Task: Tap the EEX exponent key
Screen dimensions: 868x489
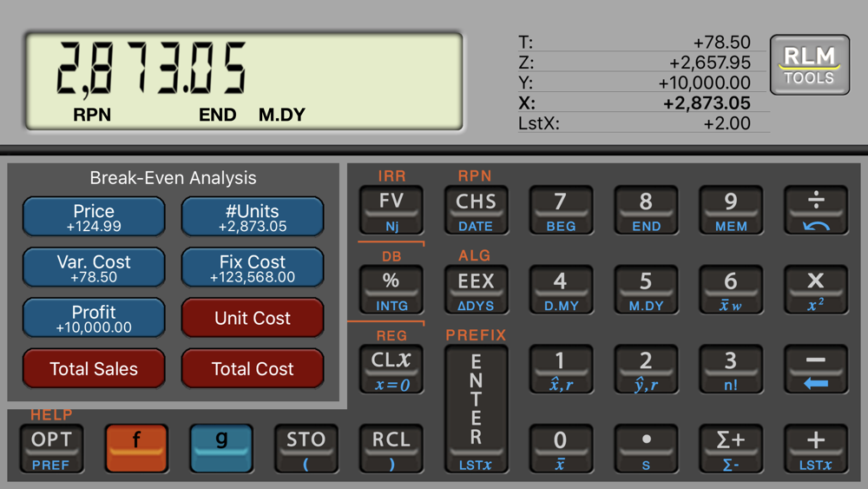Action: [476, 289]
